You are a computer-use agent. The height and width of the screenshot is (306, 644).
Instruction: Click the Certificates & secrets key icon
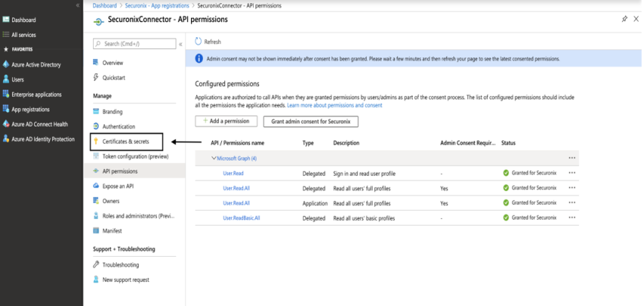[95, 141]
